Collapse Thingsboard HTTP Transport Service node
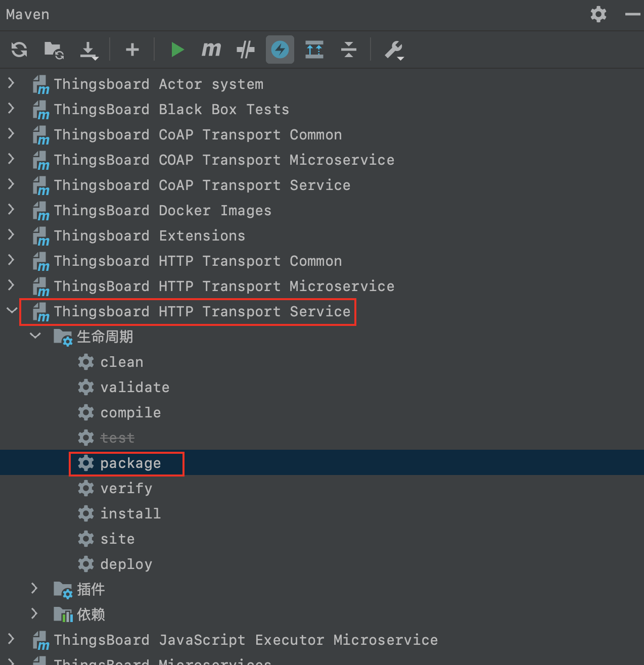Viewport: 644px width, 665px height. [x=12, y=311]
